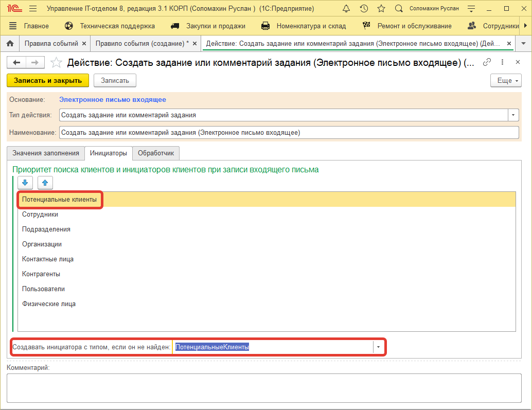Open the Электронное письмо входящее link

[112, 99]
